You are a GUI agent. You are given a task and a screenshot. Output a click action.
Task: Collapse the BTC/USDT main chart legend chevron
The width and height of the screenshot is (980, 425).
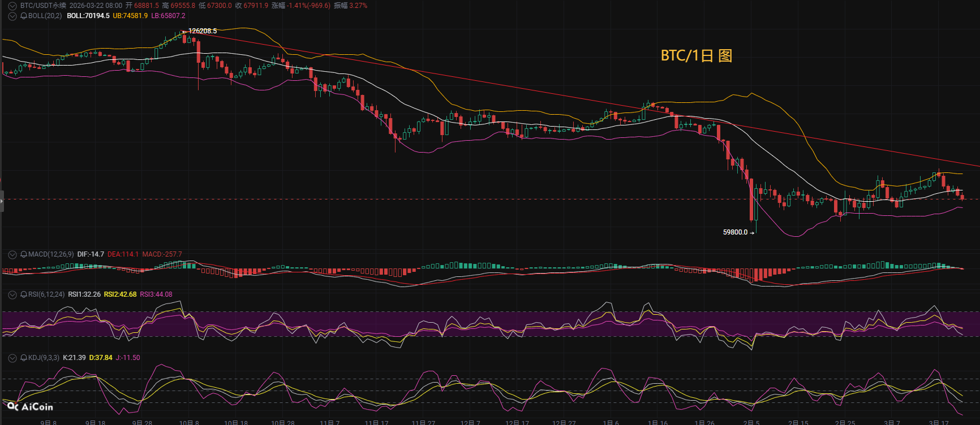pos(12,6)
